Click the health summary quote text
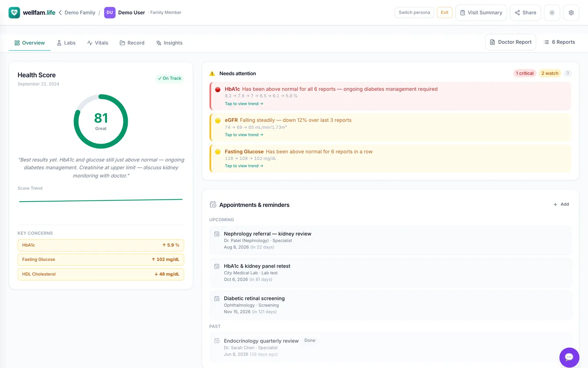Viewport: 588px width, 368px height. [101, 168]
